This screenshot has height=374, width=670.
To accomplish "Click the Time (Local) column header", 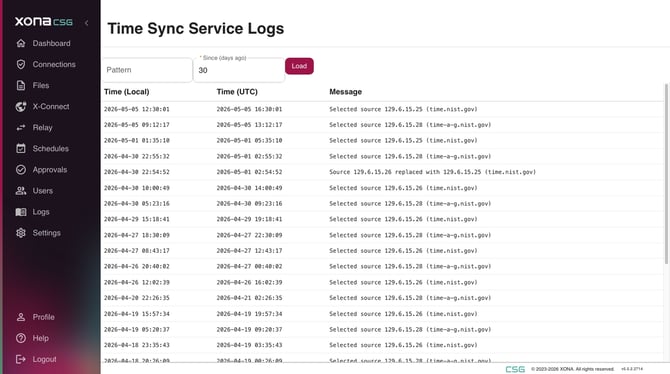I will coord(126,92).
